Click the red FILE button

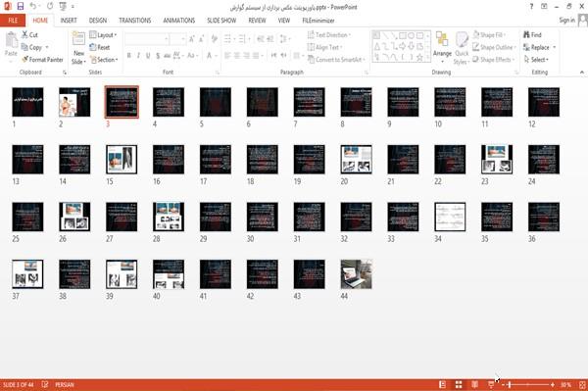[x=13, y=21]
